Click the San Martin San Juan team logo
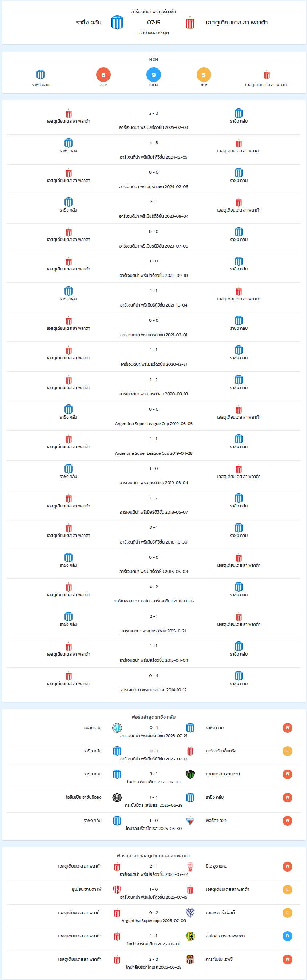This screenshot has height=980, width=307. [190, 774]
